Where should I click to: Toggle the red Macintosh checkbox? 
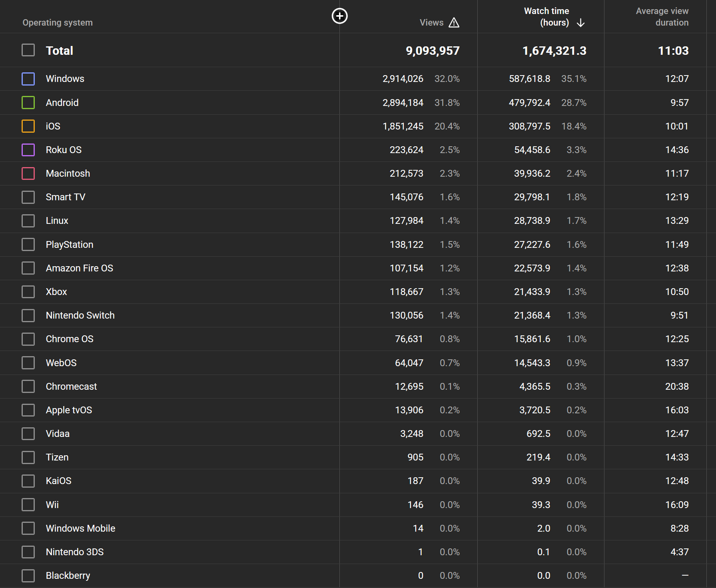(x=28, y=173)
